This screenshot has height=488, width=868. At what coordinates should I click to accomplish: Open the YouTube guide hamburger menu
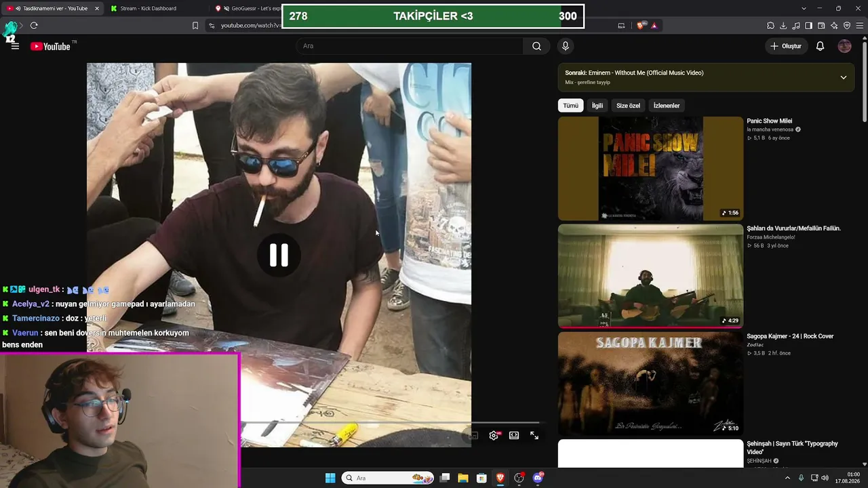click(15, 46)
